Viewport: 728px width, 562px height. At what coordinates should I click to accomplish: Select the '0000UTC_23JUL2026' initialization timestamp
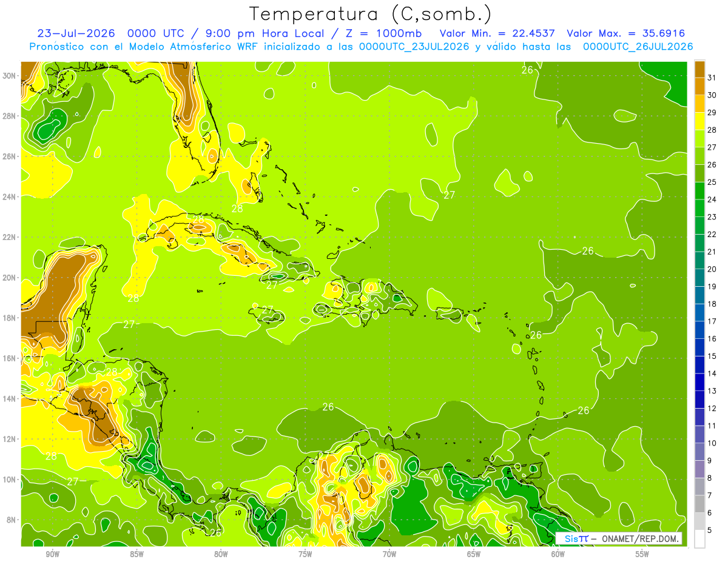pos(414,47)
